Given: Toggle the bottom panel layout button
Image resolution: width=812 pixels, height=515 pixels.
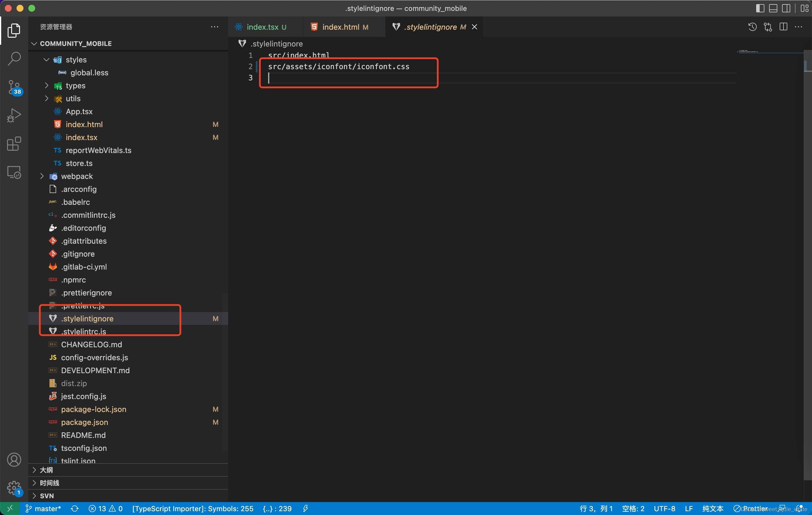Looking at the screenshot, I should click(x=773, y=9).
